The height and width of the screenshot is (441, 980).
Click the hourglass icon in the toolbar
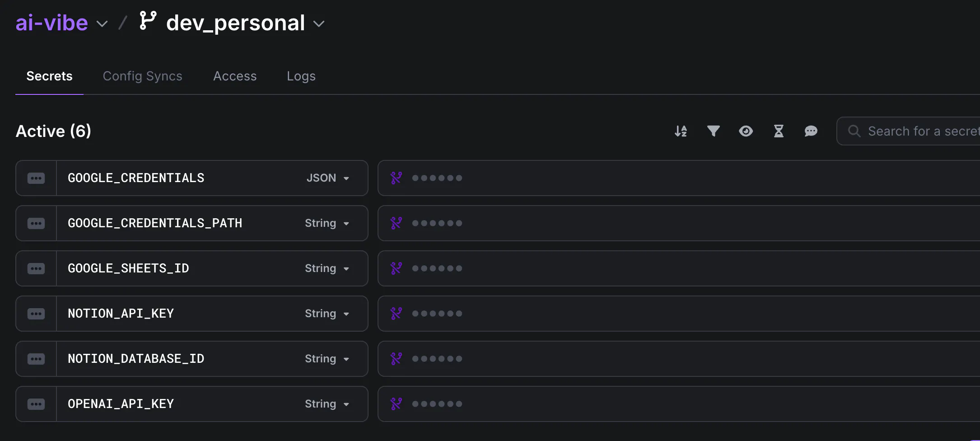[x=779, y=131]
